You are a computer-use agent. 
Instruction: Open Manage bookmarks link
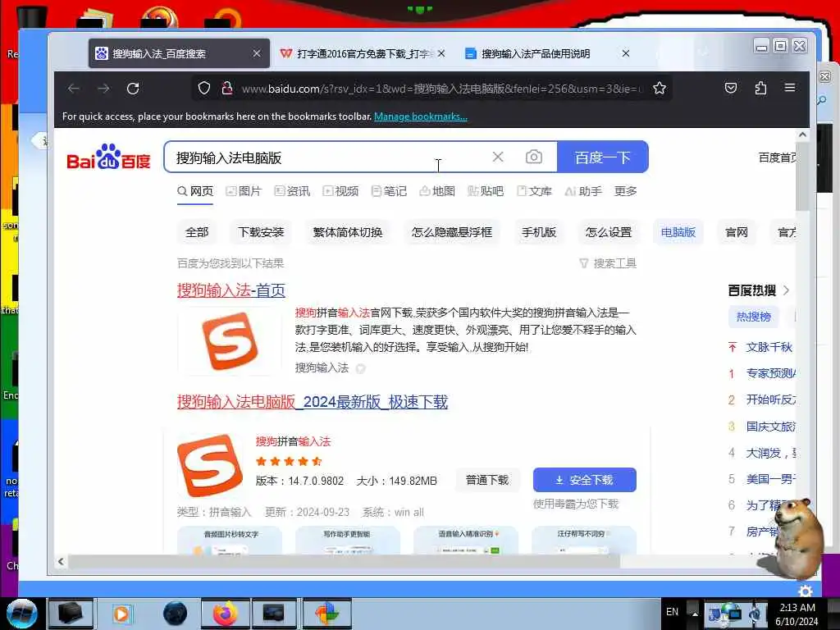421,116
